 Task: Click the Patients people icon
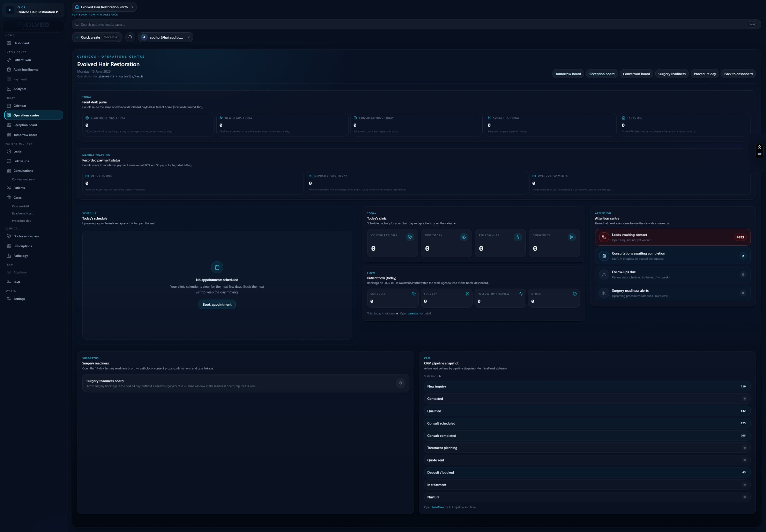point(9,188)
